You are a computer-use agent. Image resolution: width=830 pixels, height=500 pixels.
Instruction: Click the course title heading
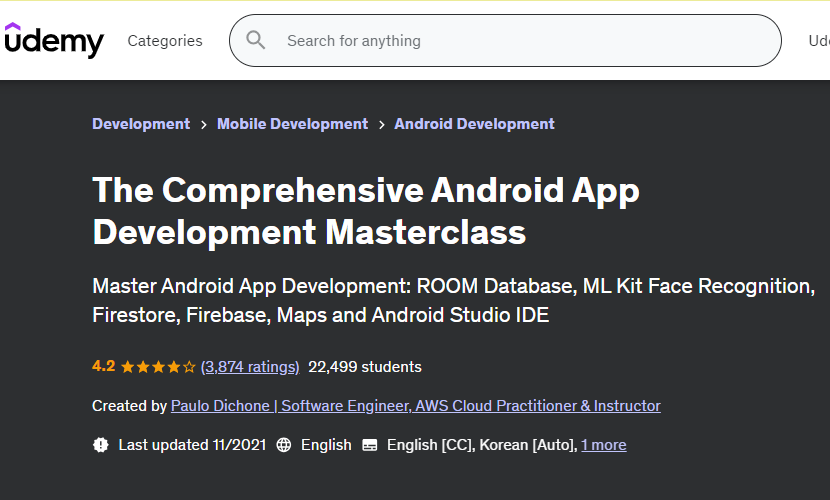[x=366, y=211]
